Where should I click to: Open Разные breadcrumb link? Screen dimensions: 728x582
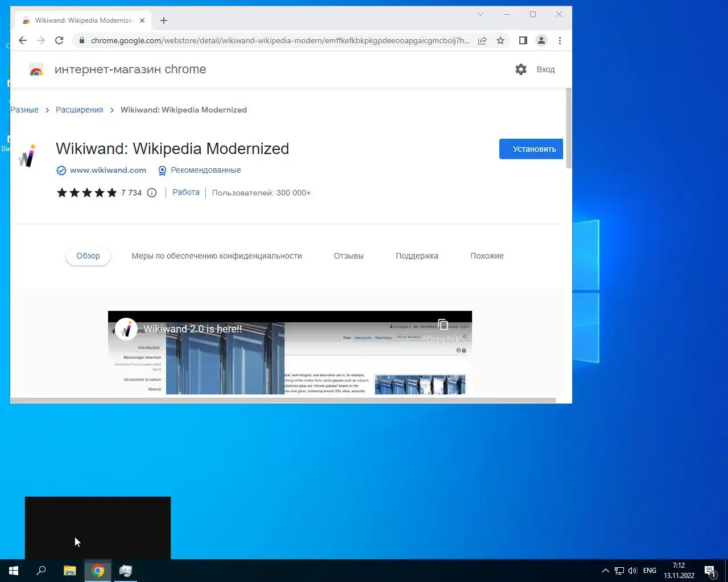pyautogui.click(x=24, y=110)
